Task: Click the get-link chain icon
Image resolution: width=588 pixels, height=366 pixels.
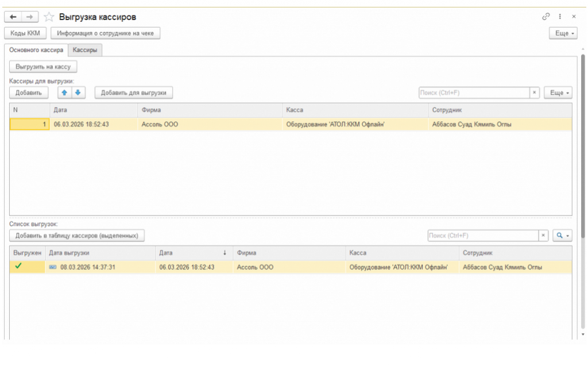Action: point(546,17)
